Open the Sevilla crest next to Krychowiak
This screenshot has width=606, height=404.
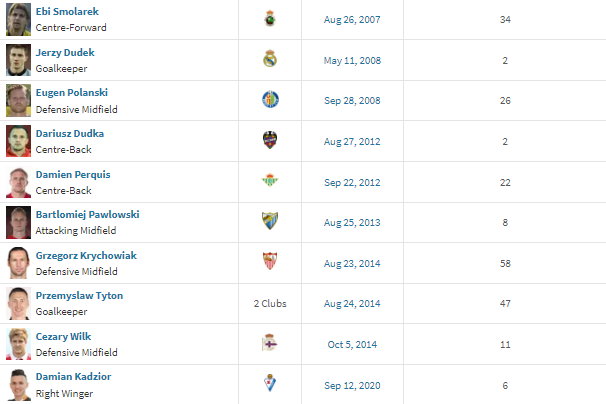point(270,262)
